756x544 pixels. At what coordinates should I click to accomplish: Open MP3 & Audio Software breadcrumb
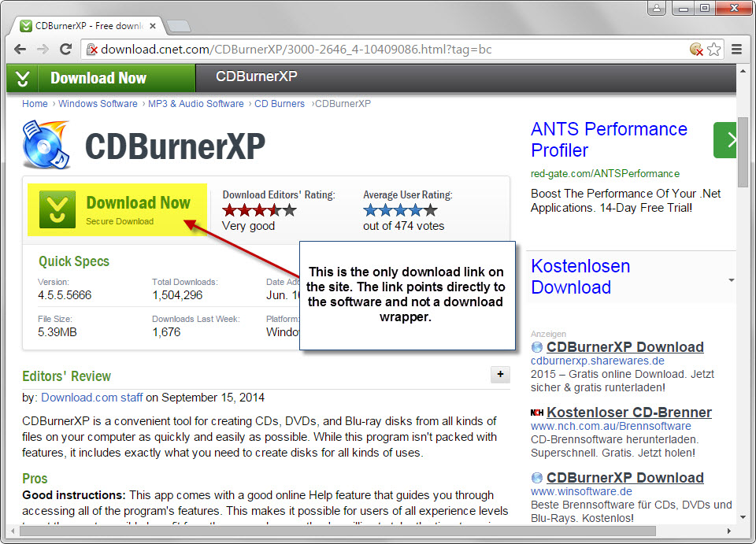[x=196, y=104]
